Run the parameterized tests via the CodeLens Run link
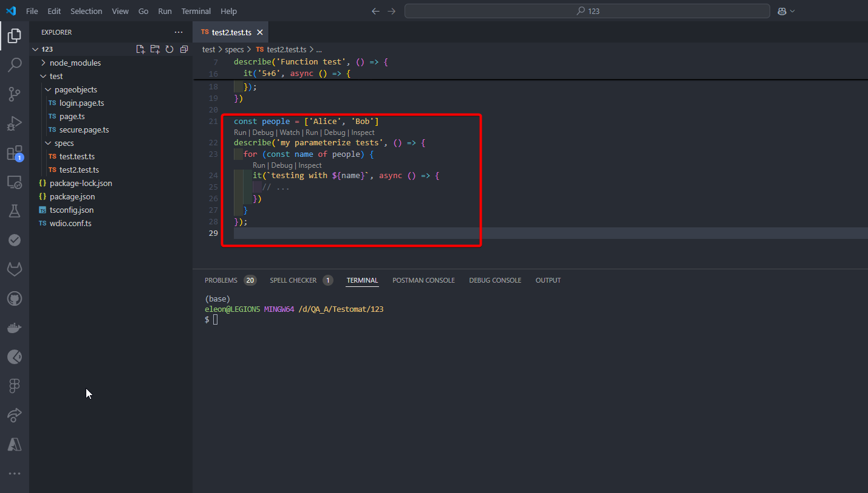Image resolution: width=868 pixels, height=493 pixels. [x=240, y=132]
